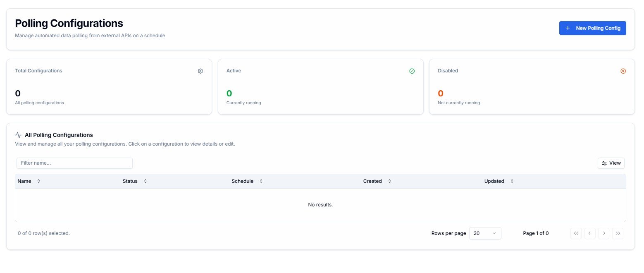Click the gear icon in Total Configurations card
Screen dimensions: 644x273
click(x=200, y=71)
